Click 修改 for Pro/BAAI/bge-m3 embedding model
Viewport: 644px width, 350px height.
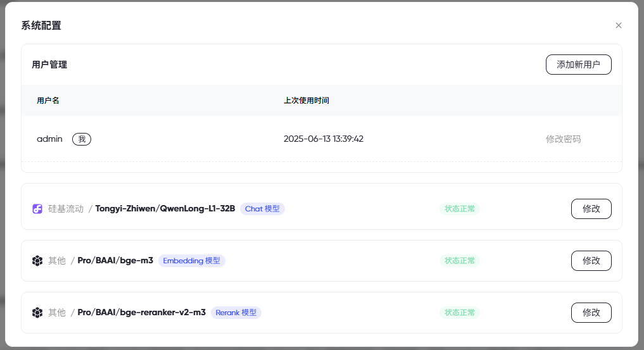(591, 261)
